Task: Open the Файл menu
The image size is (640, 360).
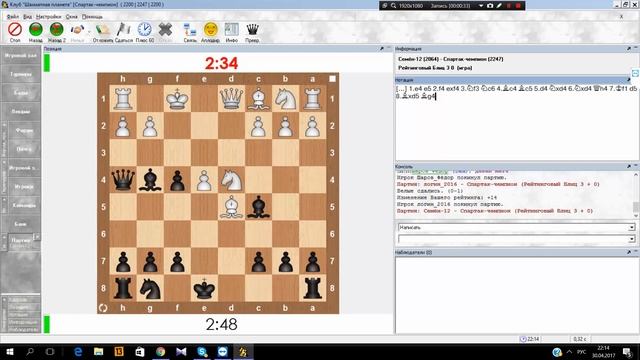Action: coord(13,17)
